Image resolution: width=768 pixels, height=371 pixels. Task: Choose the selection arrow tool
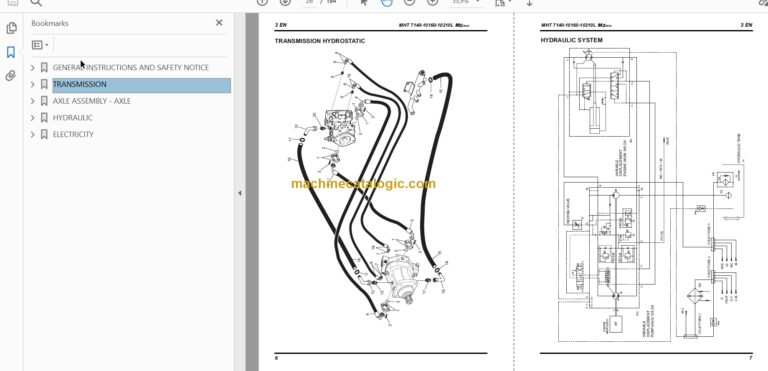tap(364, 2)
